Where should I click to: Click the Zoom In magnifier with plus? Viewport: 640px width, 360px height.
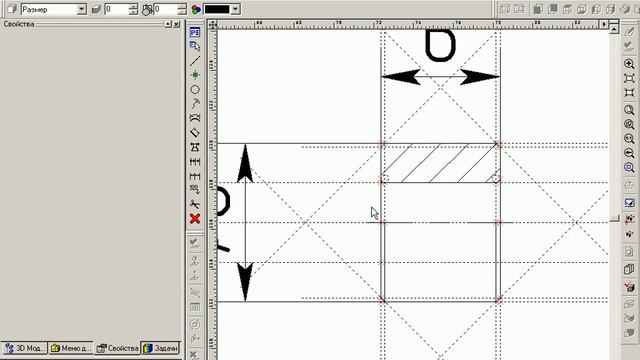629,64
